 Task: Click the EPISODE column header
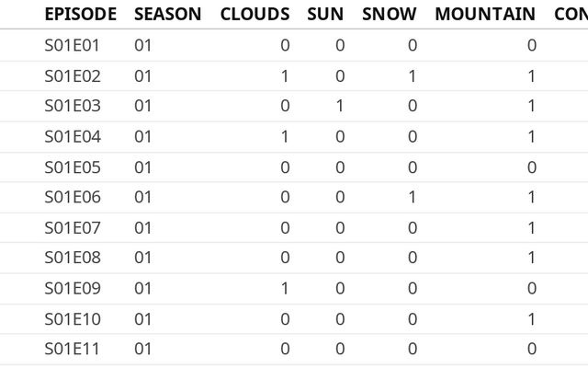point(80,14)
